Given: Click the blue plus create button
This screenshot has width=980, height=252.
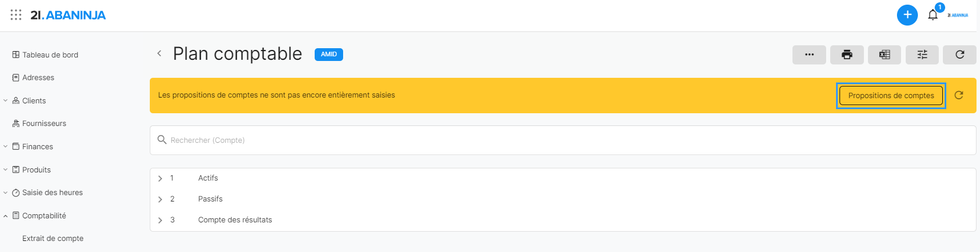Looking at the screenshot, I should [x=907, y=15].
